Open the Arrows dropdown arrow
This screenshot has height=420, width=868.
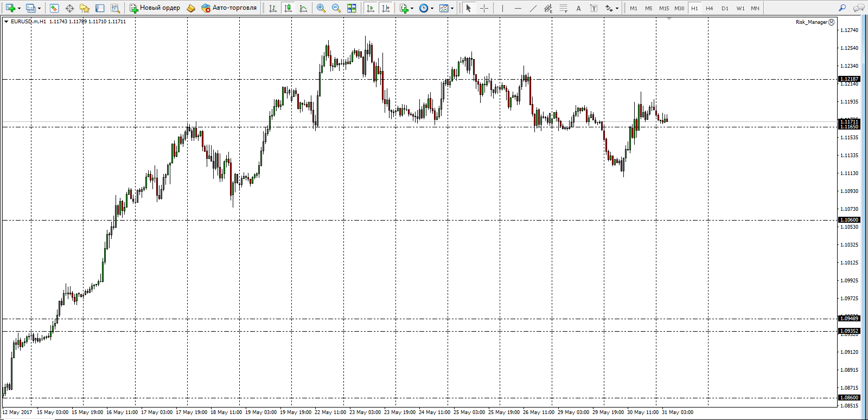(x=617, y=8)
